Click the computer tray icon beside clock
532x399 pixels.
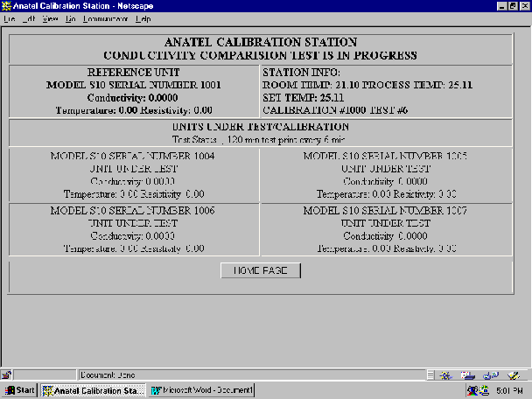point(484,390)
